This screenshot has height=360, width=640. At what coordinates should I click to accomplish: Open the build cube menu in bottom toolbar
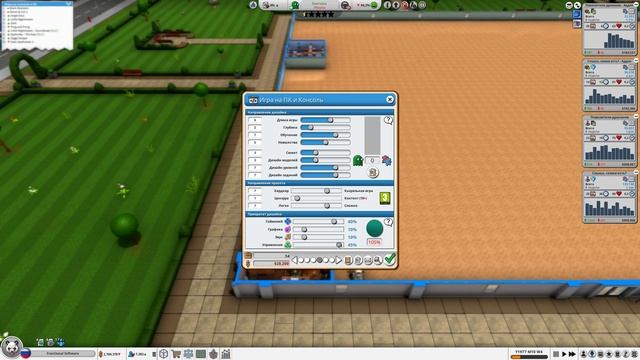point(164,354)
